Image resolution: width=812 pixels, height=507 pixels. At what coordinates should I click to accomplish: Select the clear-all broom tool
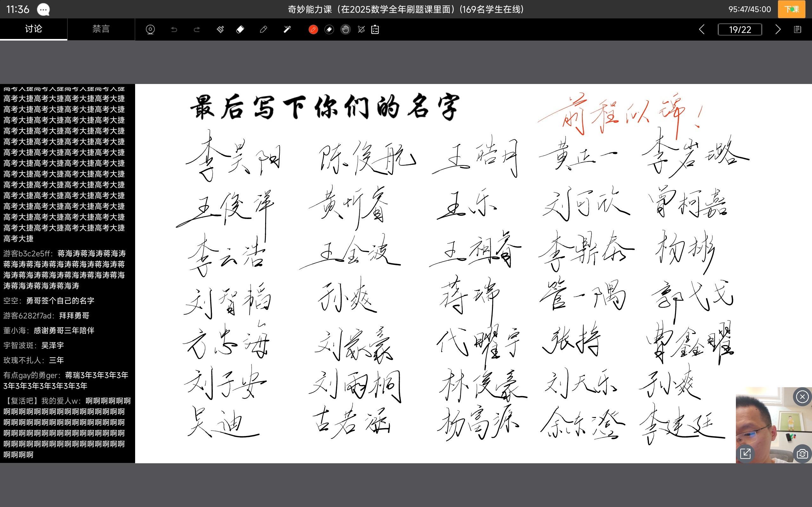220,29
